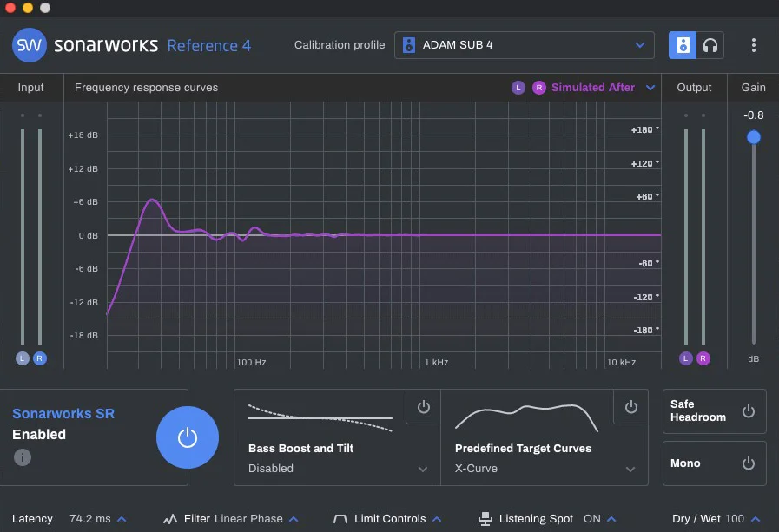
Task: Expand the X-Curve target dropdown
Action: [x=630, y=469]
